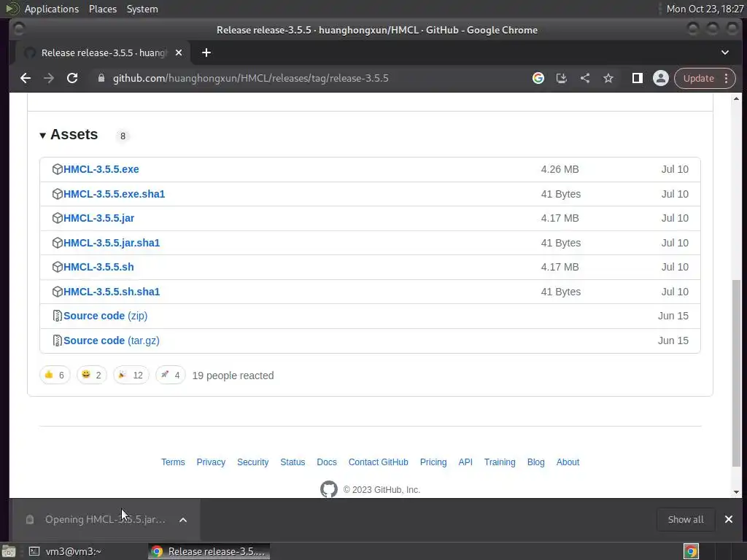
Task: Collapse the Assets section triangle
Action: 42,136
